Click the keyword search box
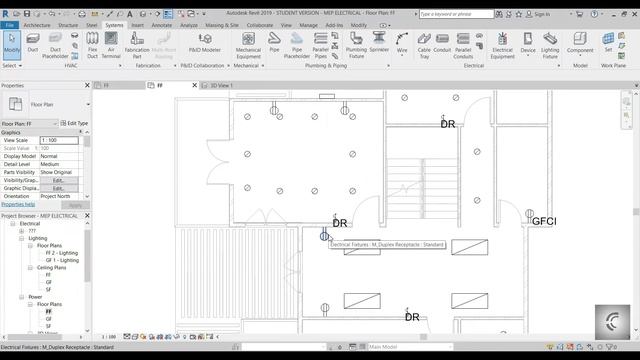The width and height of the screenshot is (640, 360). point(456,14)
